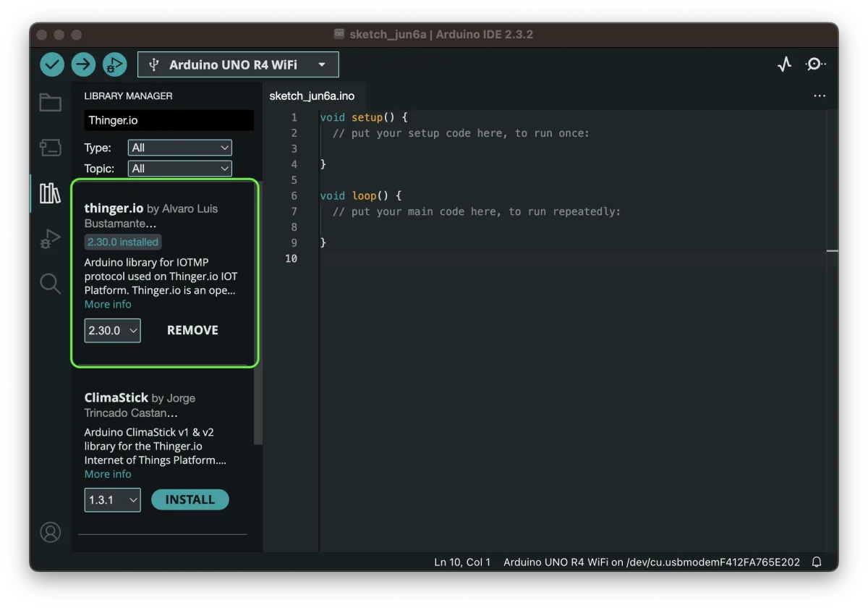The image size is (868, 608).
Task: Open the Sketchbook folder sidebar icon
Action: coord(50,102)
